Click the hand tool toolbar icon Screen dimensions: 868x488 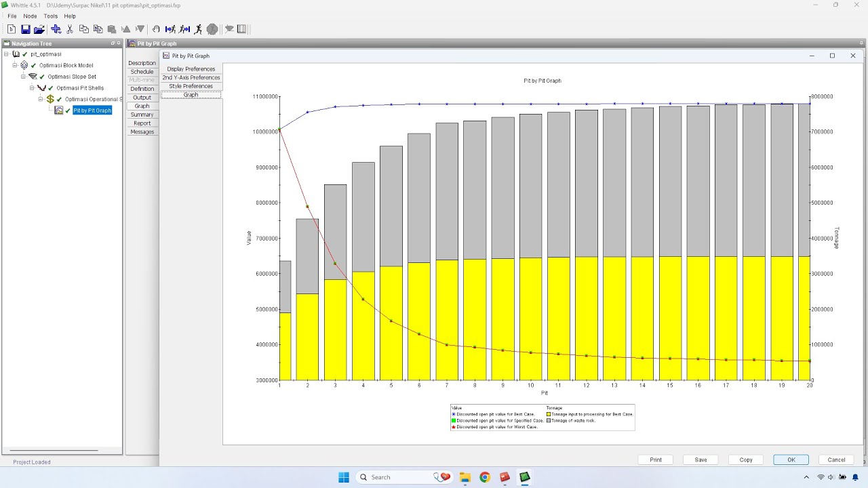click(156, 29)
